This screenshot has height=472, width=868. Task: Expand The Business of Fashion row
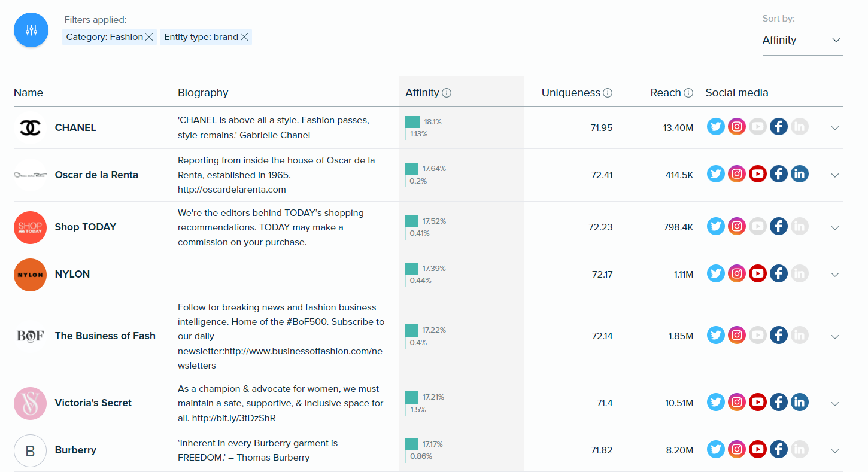pos(835,337)
